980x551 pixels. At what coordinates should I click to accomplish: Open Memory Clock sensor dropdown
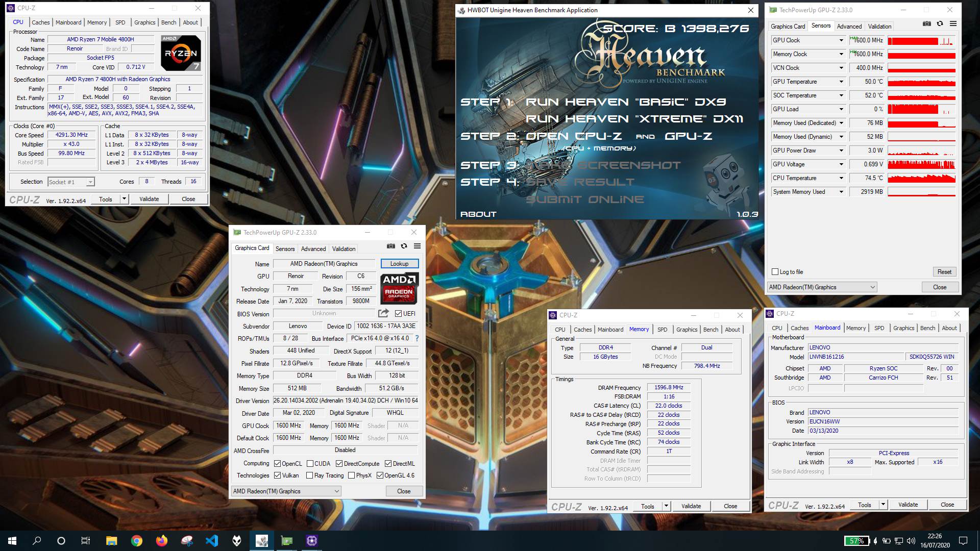[x=841, y=54]
